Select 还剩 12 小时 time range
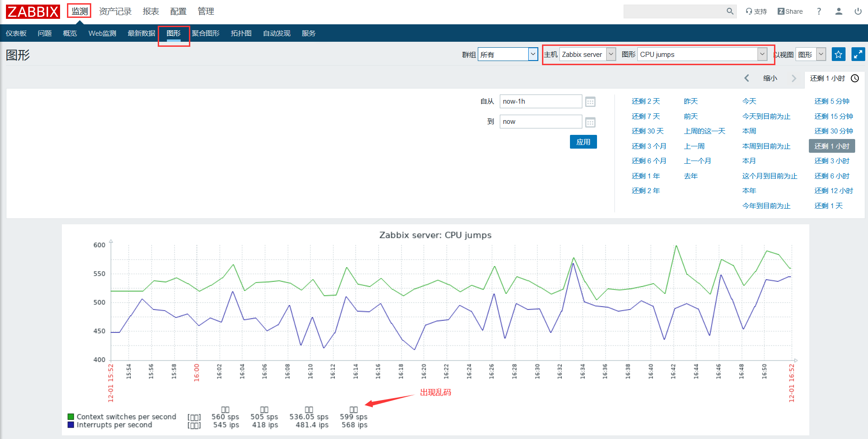The height and width of the screenshot is (439, 868). coord(834,191)
